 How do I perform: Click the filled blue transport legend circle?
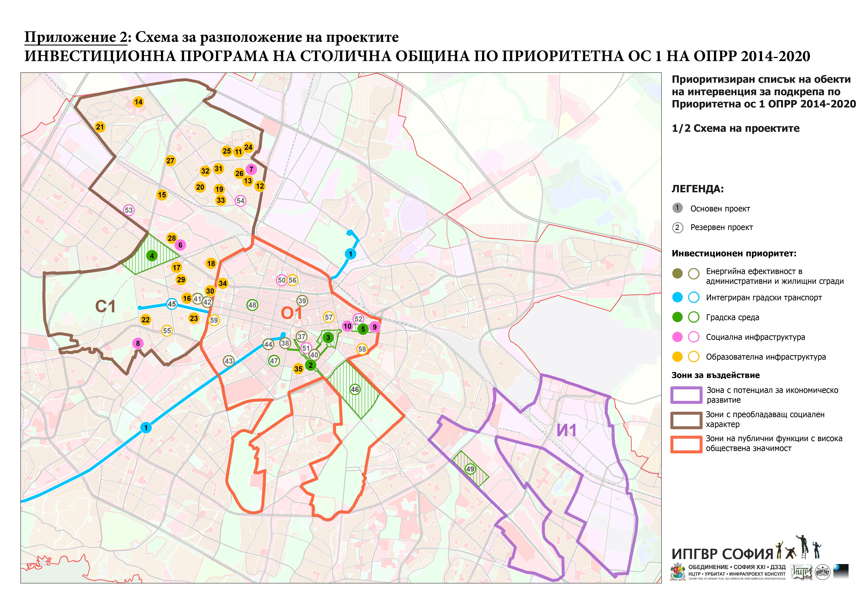(x=677, y=297)
